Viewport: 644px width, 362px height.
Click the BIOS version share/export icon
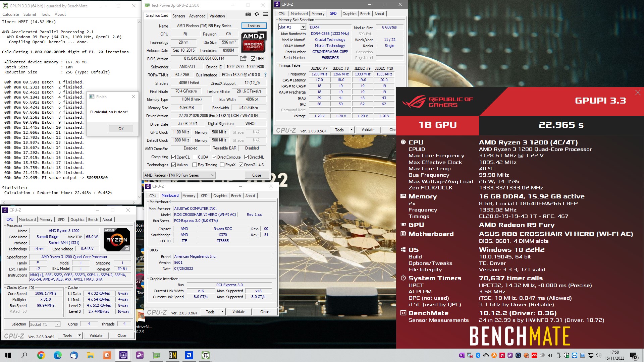[x=243, y=58]
